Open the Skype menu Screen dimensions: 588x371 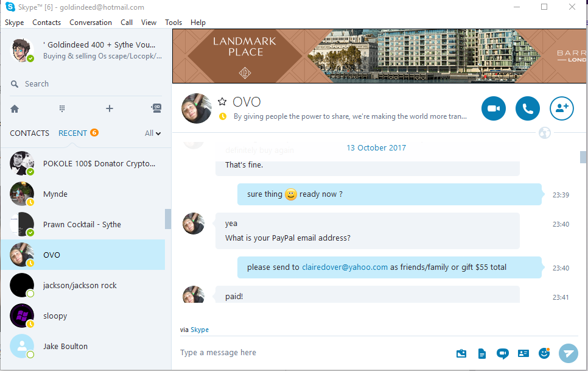coord(14,23)
